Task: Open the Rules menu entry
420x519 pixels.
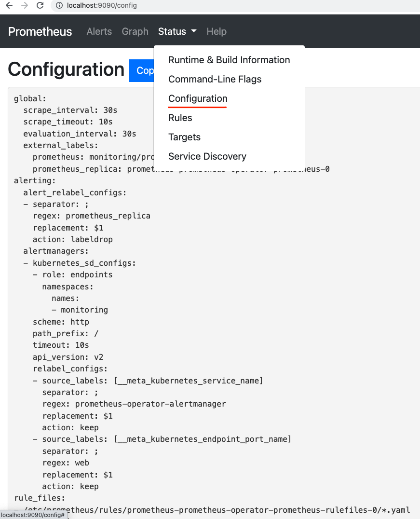Action: coord(180,118)
